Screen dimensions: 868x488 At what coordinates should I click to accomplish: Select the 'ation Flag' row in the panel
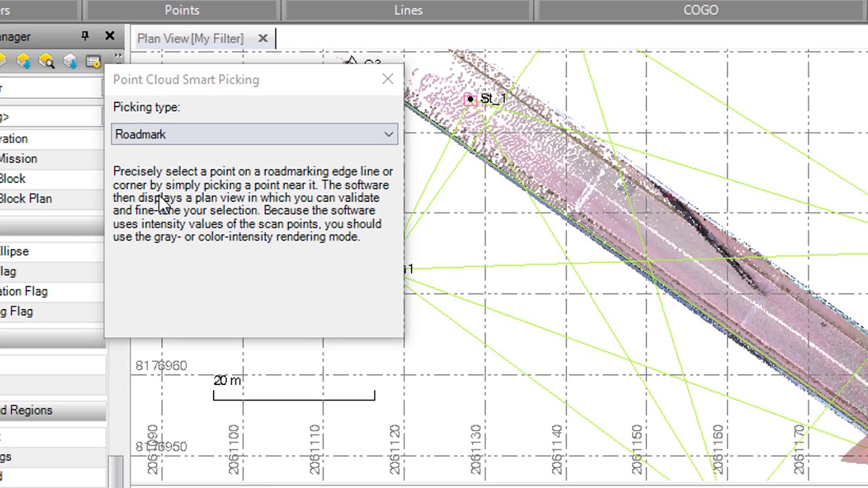[52, 291]
